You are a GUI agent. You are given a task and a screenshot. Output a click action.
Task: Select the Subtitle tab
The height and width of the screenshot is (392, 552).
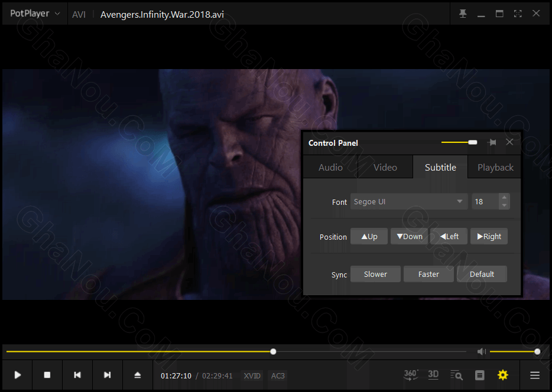440,167
